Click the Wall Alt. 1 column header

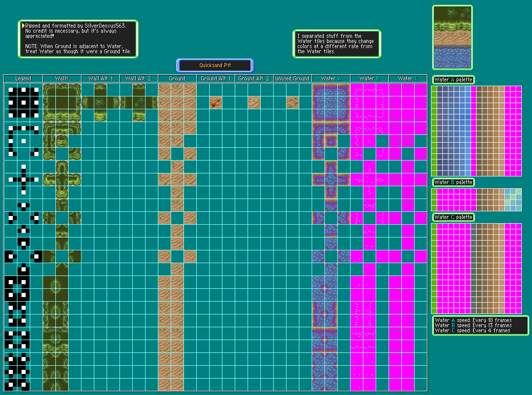(100, 78)
